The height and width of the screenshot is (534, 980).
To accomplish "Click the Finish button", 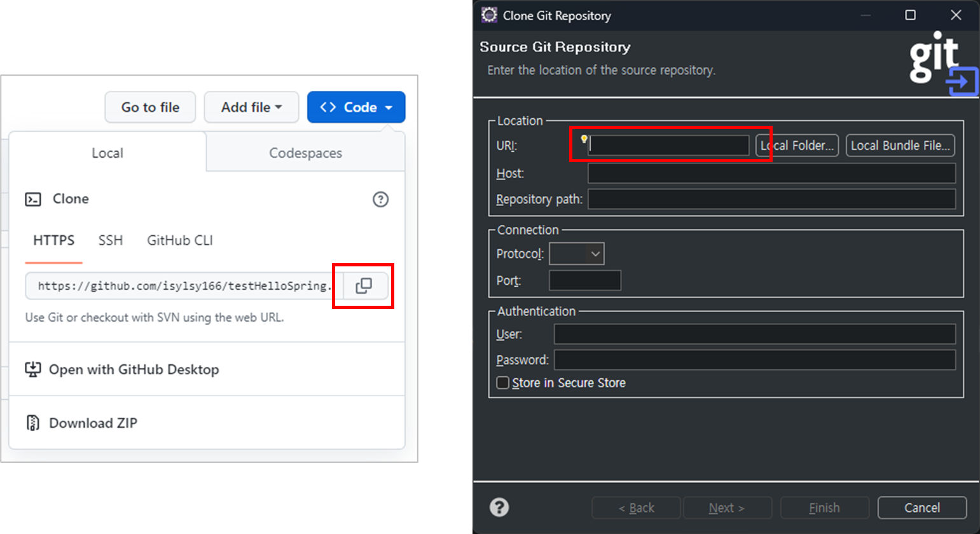I will pos(825,508).
